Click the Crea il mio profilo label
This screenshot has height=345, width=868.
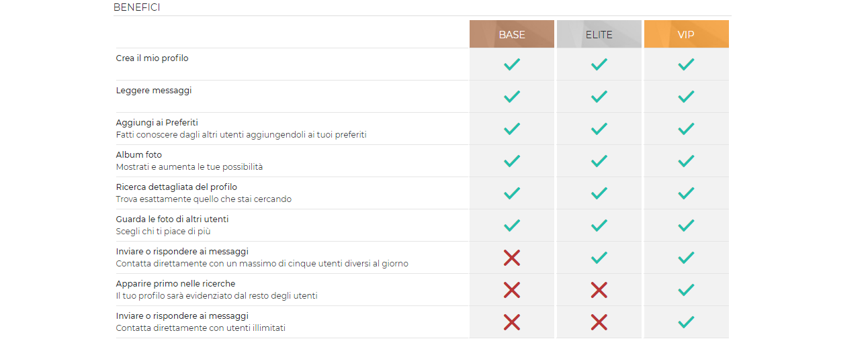(x=152, y=58)
